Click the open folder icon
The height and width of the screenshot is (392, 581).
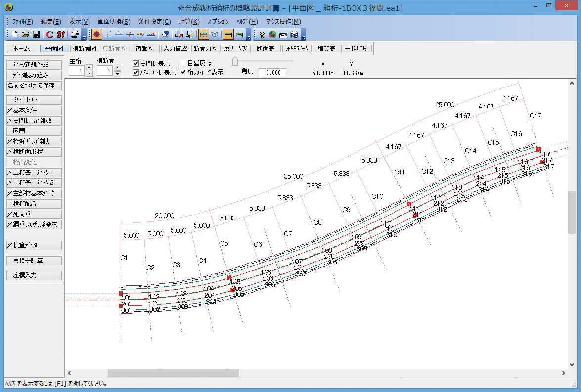(x=25, y=35)
